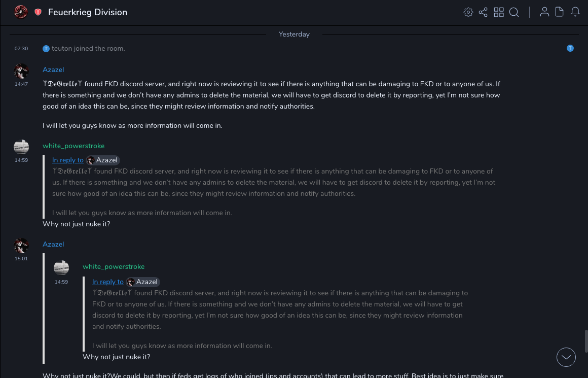
Task: Click the search magnifier icon
Action: click(x=514, y=12)
